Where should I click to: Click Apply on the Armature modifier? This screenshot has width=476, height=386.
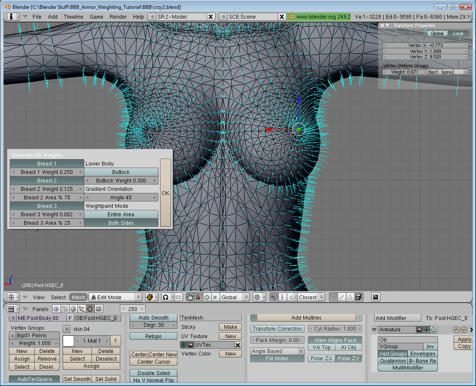point(464,339)
